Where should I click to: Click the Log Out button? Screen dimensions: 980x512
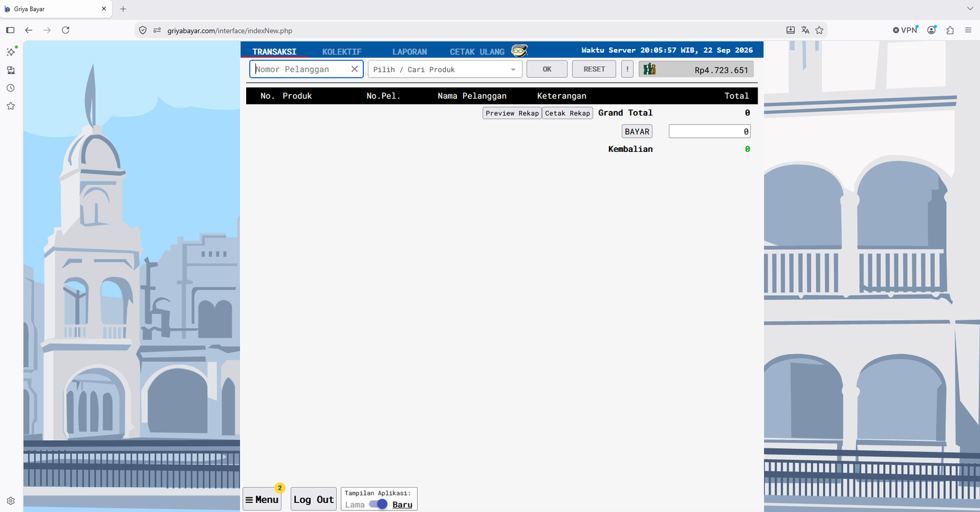pyautogui.click(x=314, y=499)
